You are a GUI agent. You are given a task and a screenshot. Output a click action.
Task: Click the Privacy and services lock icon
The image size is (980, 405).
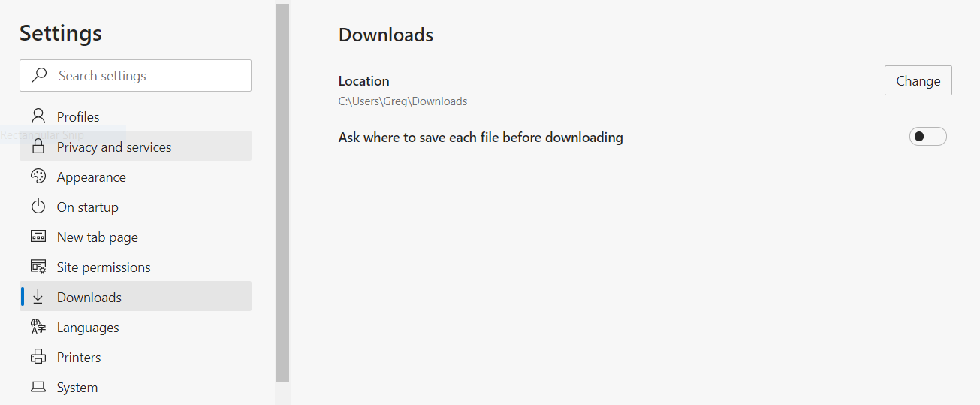click(38, 147)
